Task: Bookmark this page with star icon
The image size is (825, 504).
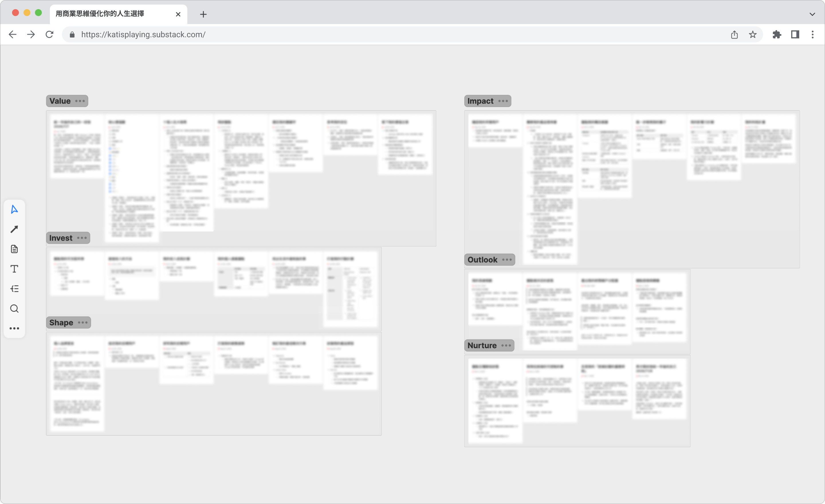Action: pos(753,34)
